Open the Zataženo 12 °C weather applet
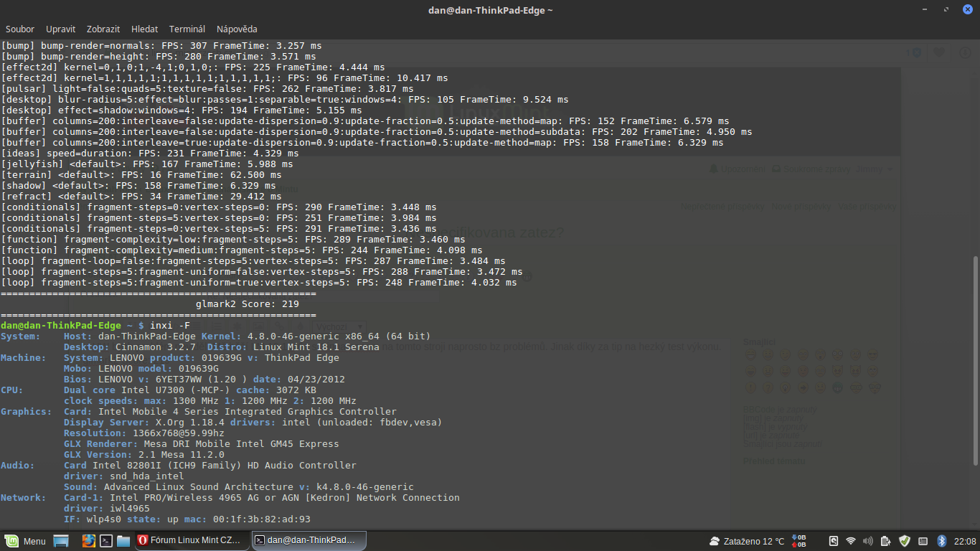This screenshot has height=551, width=980. coord(746,541)
